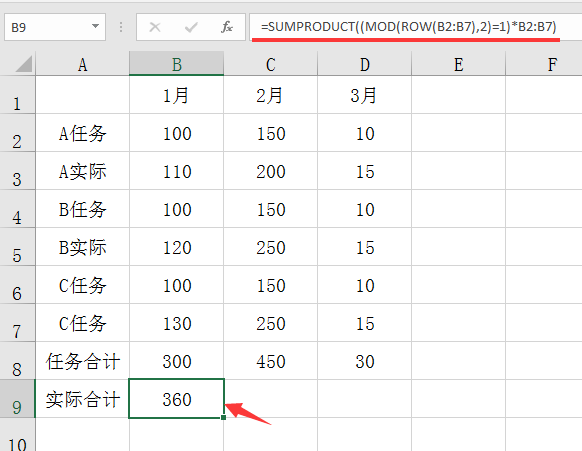The image size is (582, 451).
Task: Click cell C7 with value 250
Action: click(x=271, y=323)
